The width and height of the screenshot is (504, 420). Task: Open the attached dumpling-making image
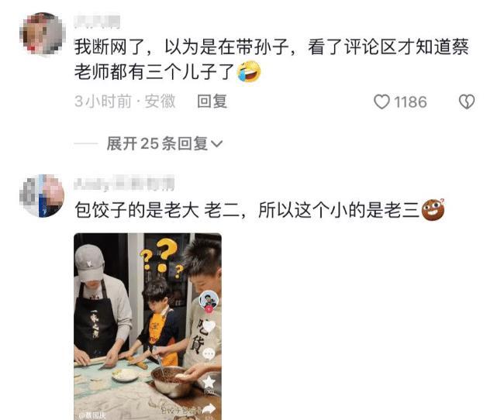(x=147, y=326)
